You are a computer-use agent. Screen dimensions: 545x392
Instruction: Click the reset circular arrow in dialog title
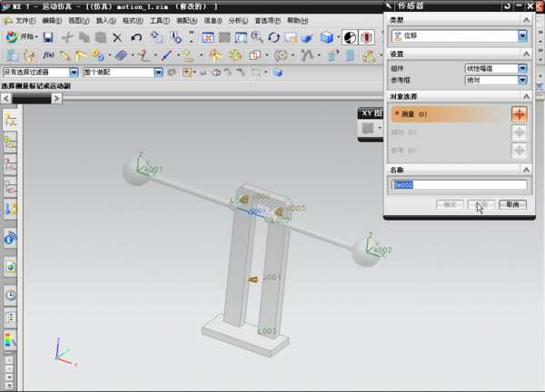tap(508, 6)
